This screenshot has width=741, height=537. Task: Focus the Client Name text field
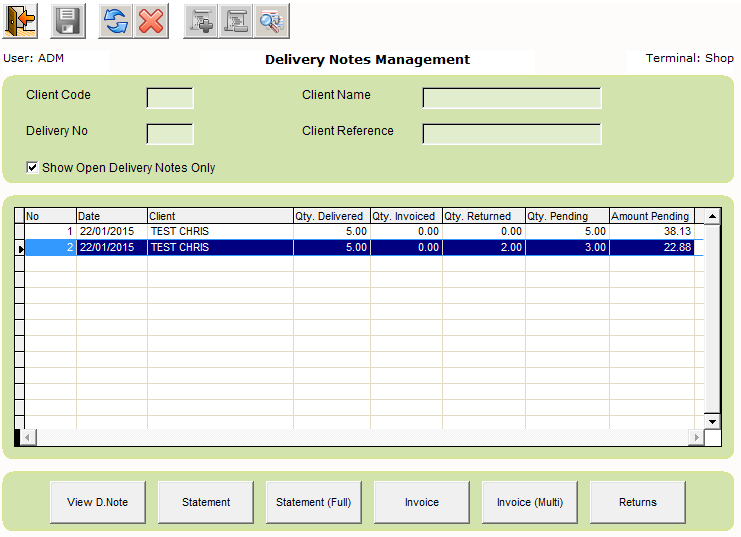(x=512, y=97)
